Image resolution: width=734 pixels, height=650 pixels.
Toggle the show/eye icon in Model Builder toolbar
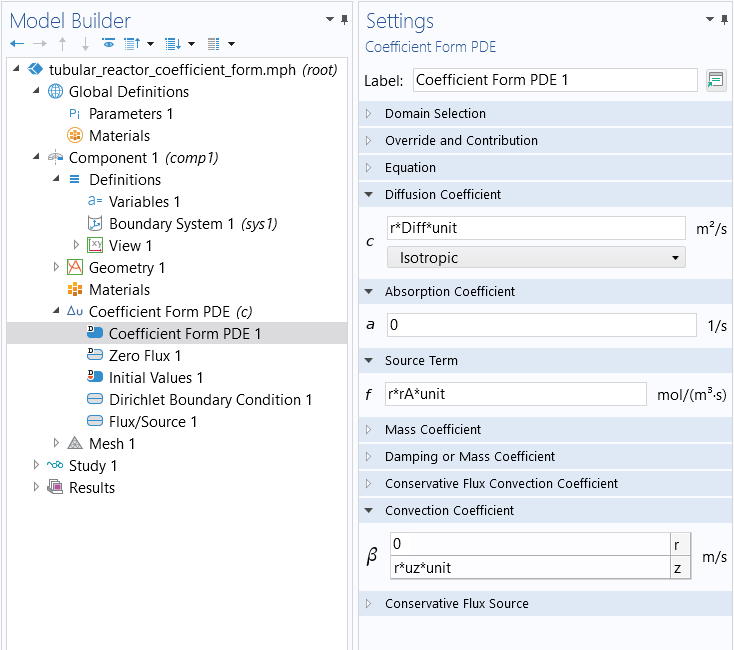click(x=109, y=44)
